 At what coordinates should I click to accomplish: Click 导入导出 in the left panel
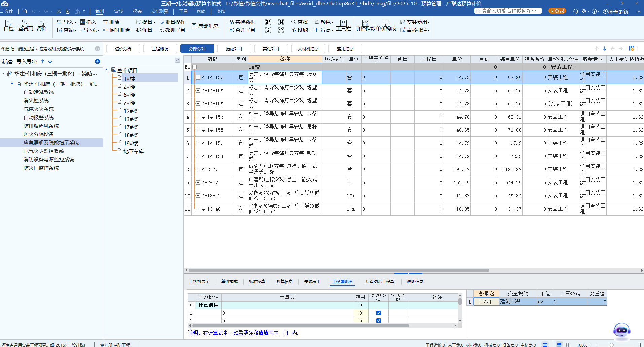point(27,61)
